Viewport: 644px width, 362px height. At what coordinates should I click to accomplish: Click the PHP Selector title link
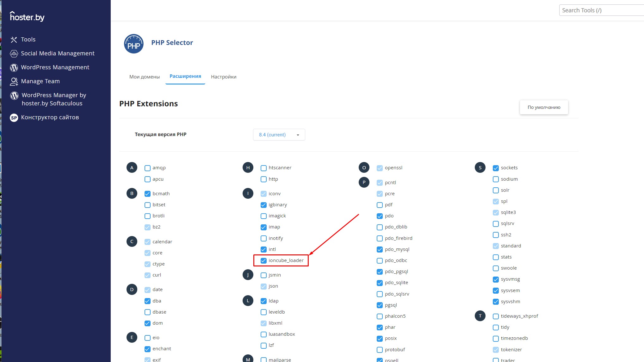[x=172, y=43]
